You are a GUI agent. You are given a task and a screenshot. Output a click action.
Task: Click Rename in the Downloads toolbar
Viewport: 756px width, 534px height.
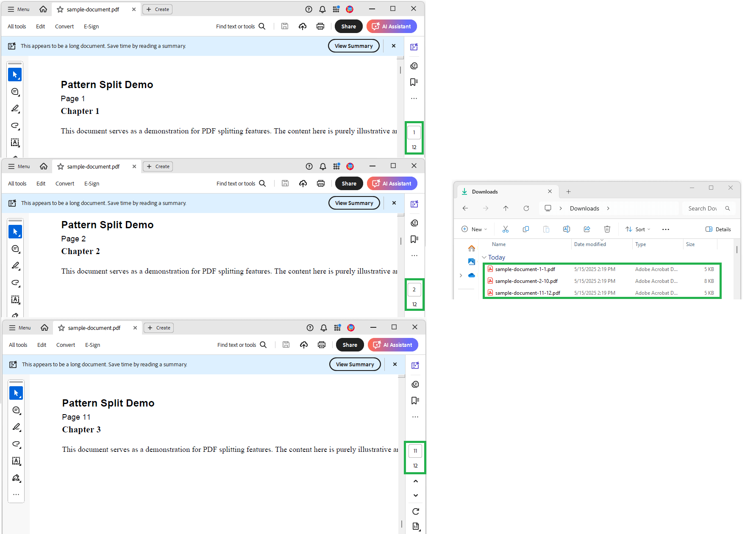[567, 229]
